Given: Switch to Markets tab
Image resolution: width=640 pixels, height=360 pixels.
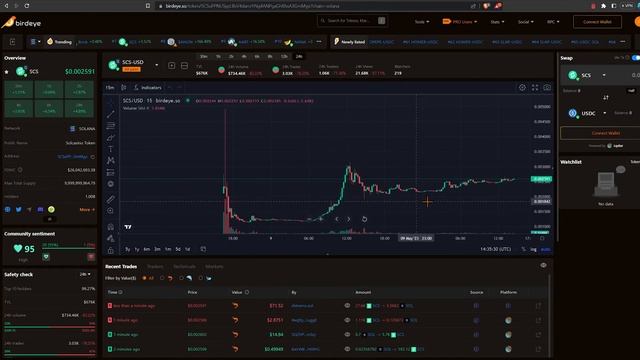Looking at the screenshot, I should pos(214,267).
